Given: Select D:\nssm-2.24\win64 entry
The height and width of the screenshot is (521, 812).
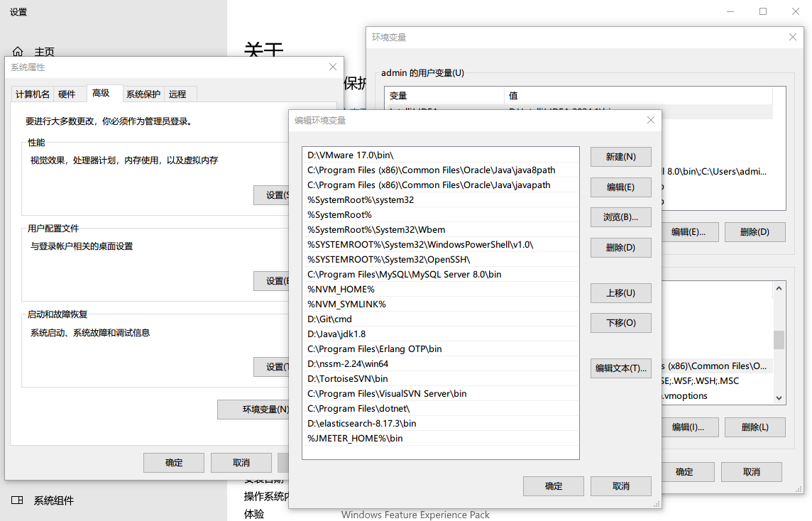Looking at the screenshot, I should click(x=441, y=364).
